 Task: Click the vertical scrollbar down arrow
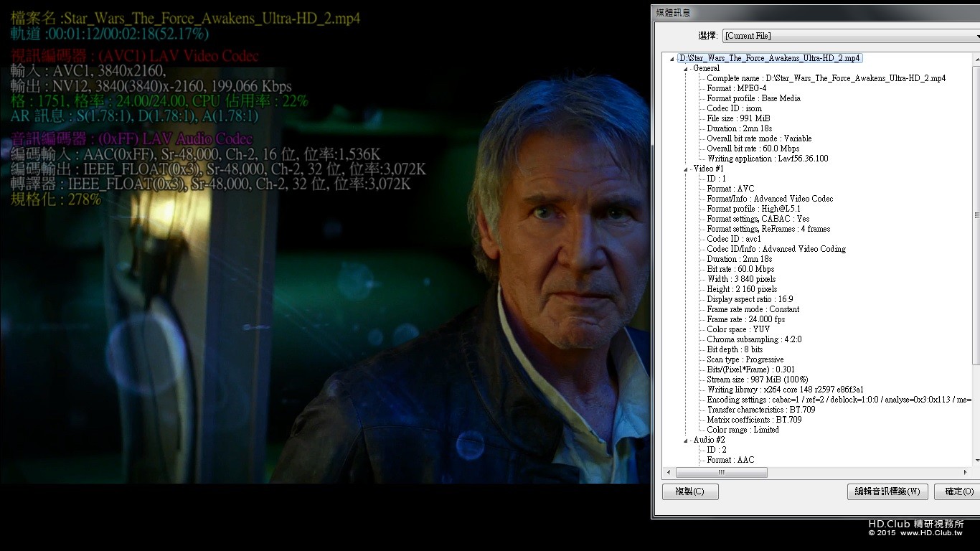976,461
